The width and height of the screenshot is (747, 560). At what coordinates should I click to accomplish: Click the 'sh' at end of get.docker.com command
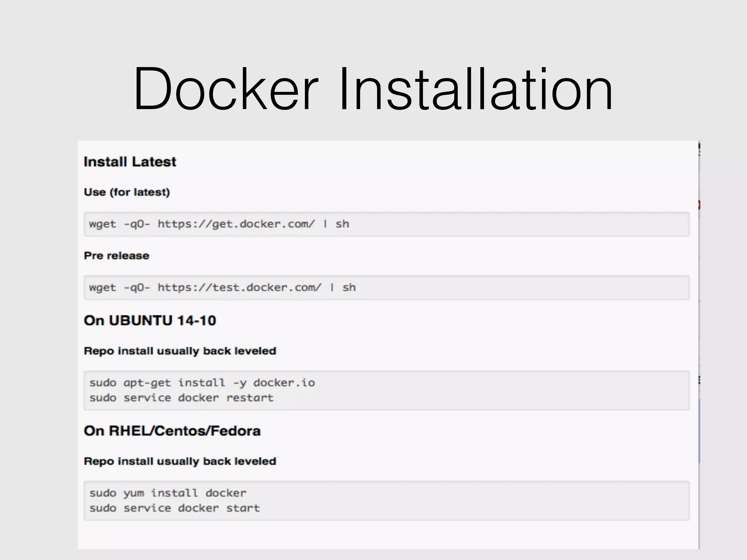[x=342, y=224]
